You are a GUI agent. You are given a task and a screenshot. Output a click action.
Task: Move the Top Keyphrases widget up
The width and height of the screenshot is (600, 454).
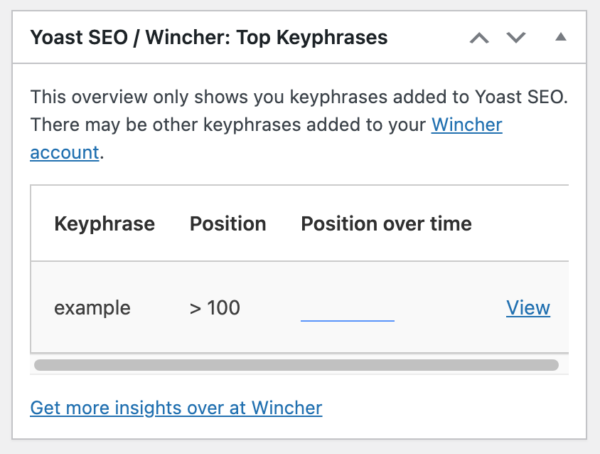point(480,38)
